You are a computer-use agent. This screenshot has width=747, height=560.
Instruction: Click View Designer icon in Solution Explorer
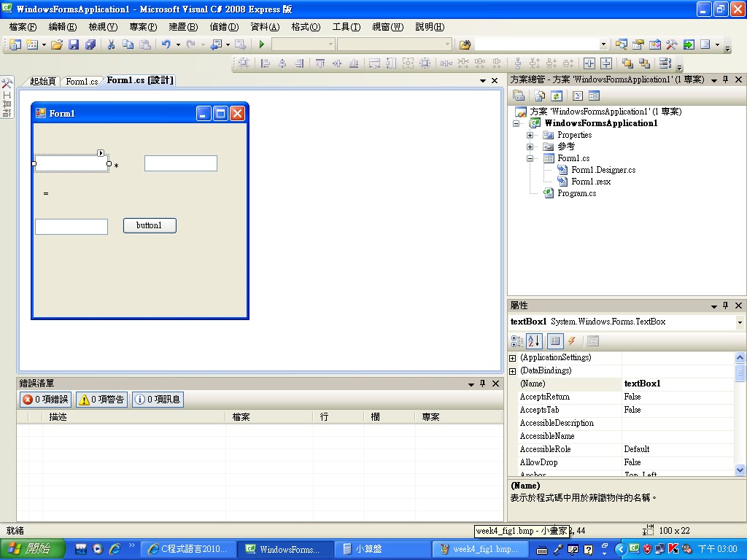[x=594, y=96]
